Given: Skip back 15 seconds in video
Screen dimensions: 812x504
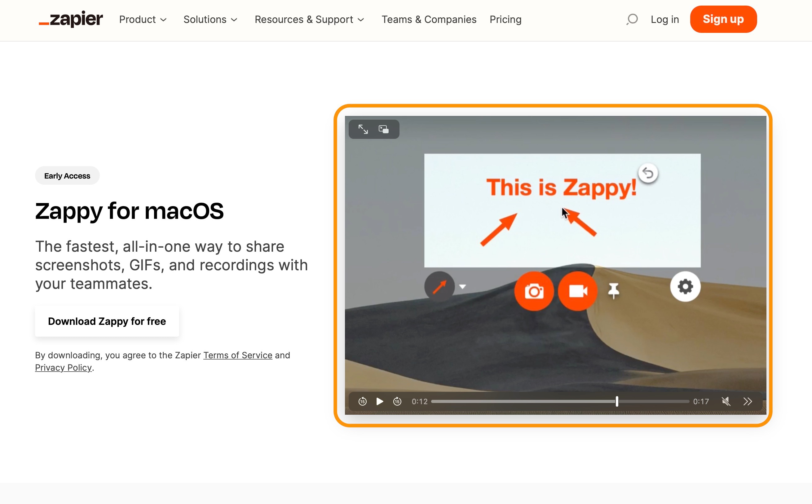Looking at the screenshot, I should click(363, 401).
